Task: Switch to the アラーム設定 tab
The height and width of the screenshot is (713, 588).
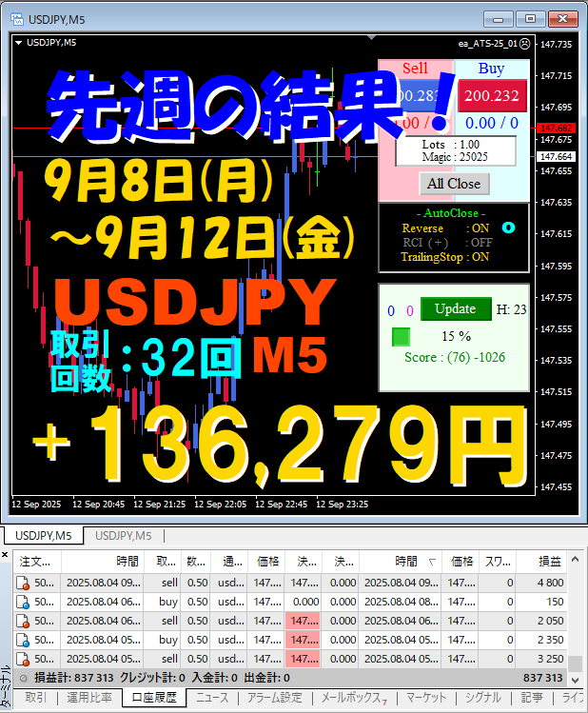Action: click(x=274, y=698)
